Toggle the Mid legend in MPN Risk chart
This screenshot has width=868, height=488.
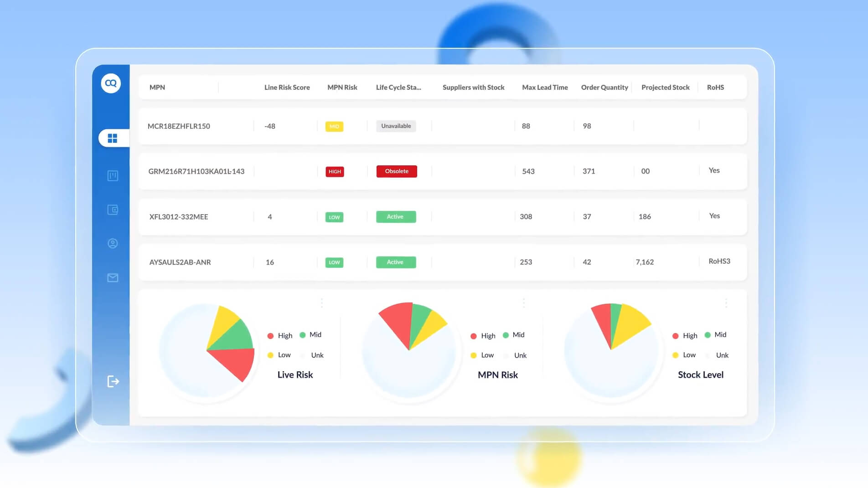[x=514, y=335]
